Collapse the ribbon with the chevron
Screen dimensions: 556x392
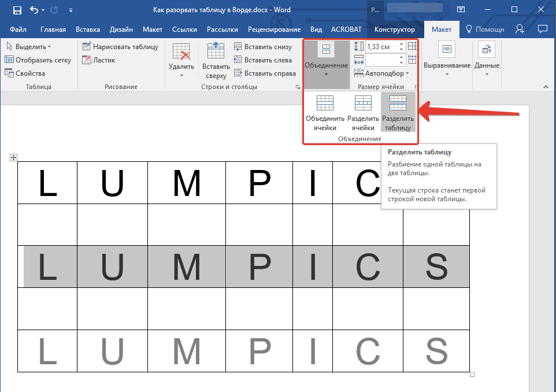coord(546,87)
